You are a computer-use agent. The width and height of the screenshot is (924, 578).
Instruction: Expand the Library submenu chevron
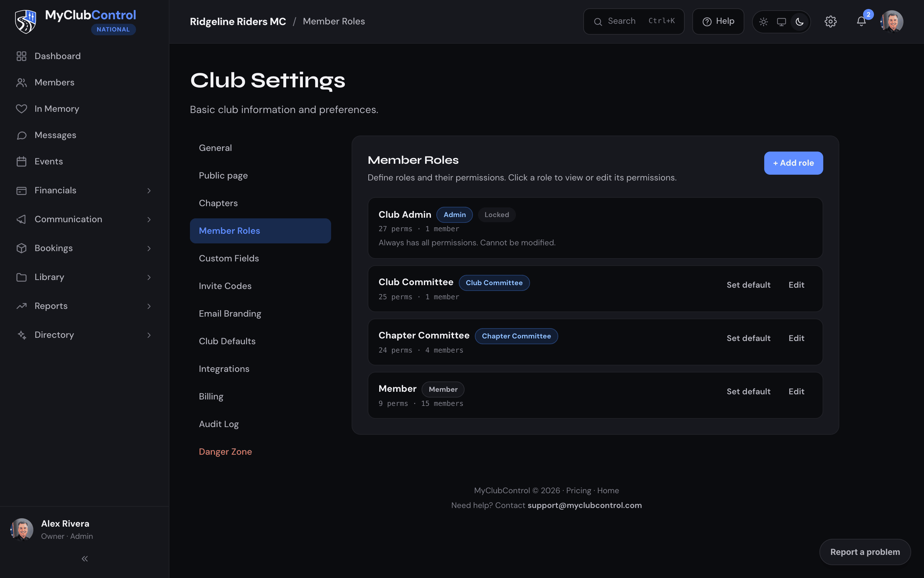(x=149, y=277)
